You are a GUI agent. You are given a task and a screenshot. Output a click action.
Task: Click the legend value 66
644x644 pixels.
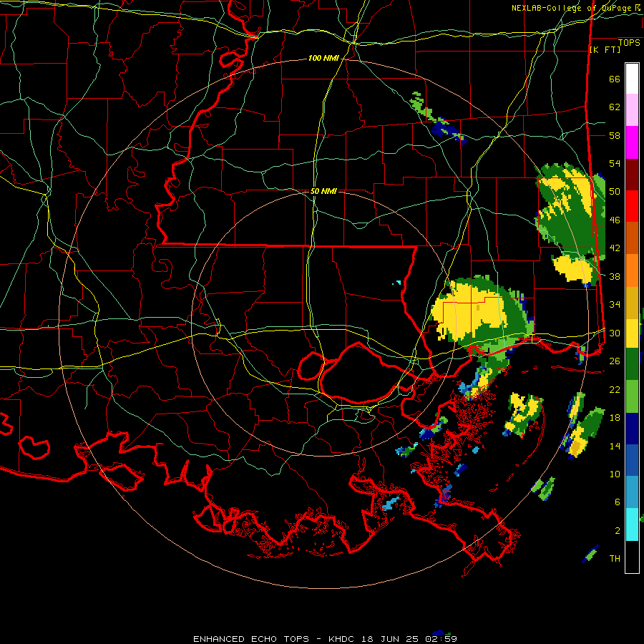(x=615, y=79)
